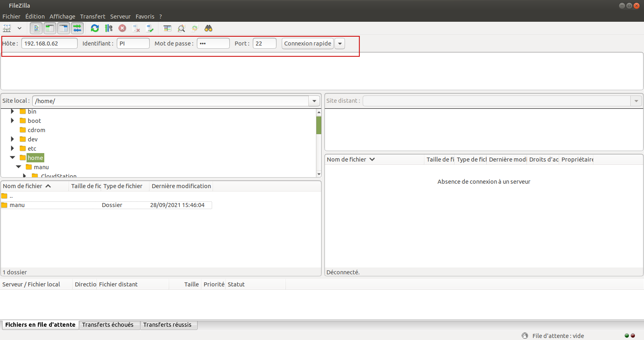Switch to Transferts réussis tab
Screen dimensions: 644x340
click(x=169, y=325)
